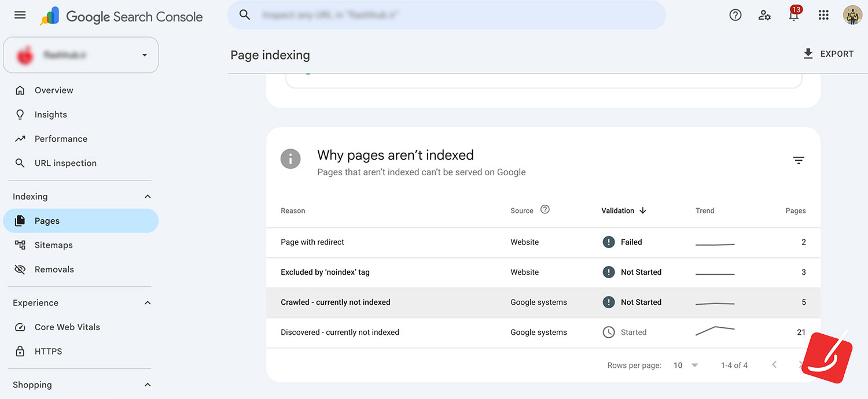Click the EXPORT button
The width and height of the screenshot is (868, 399).
tap(829, 54)
